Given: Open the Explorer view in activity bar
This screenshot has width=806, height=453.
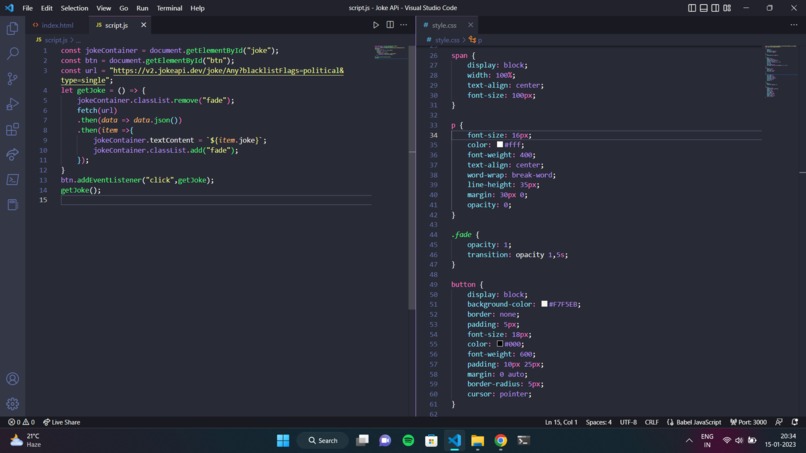Looking at the screenshot, I should click(12, 28).
